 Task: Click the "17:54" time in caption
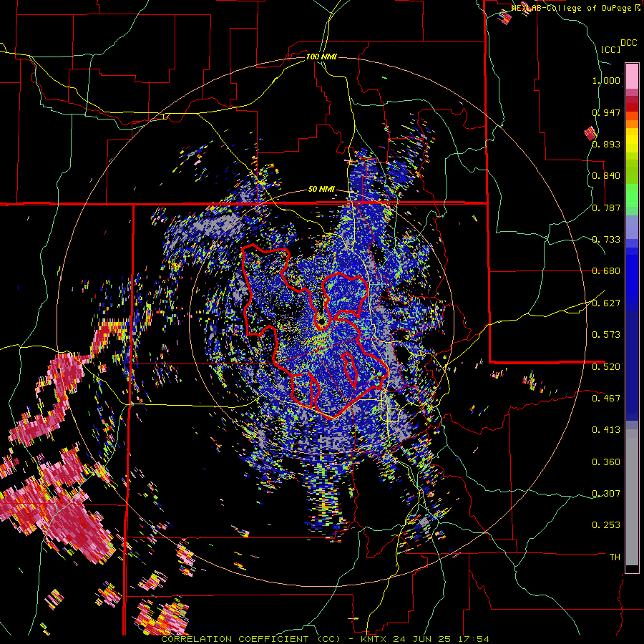pos(472,639)
